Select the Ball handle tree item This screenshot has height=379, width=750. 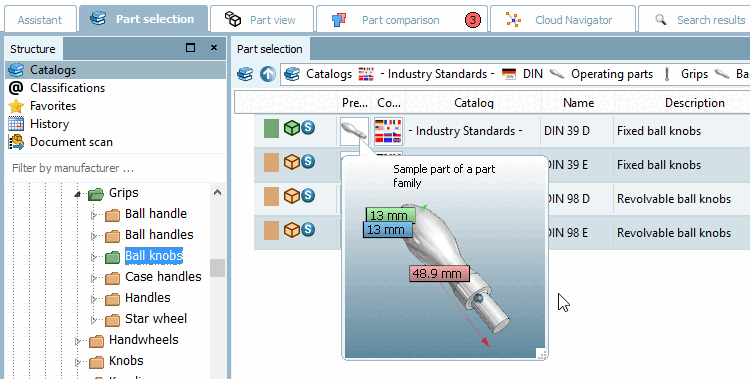156,213
